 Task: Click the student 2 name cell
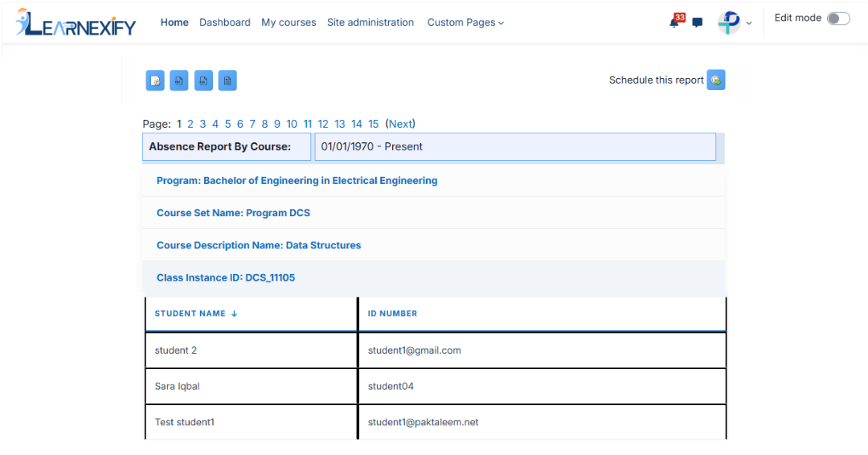(252, 350)
